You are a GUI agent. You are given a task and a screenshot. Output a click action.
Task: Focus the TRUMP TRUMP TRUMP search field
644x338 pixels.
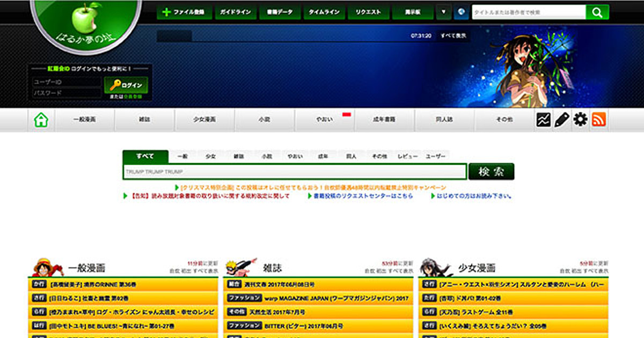(x=295, y=172)
